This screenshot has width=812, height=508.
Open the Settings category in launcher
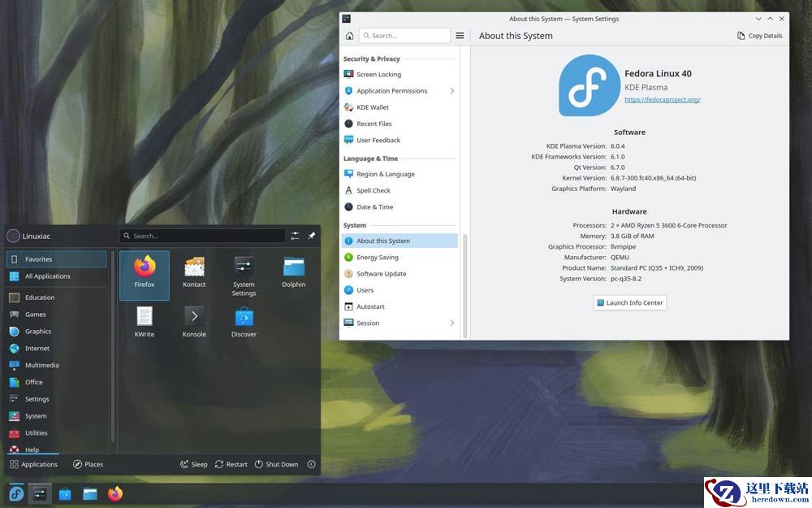56,399
